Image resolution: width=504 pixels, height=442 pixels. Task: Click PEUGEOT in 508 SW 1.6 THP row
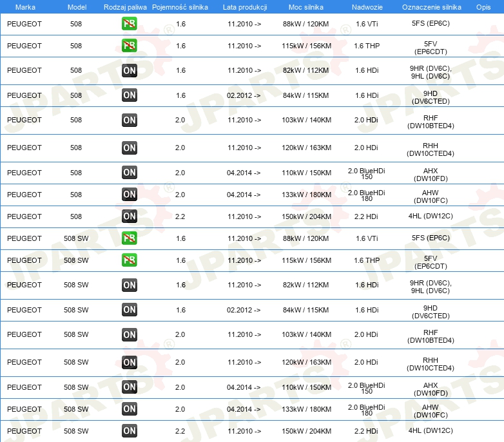tap(24, 260)
